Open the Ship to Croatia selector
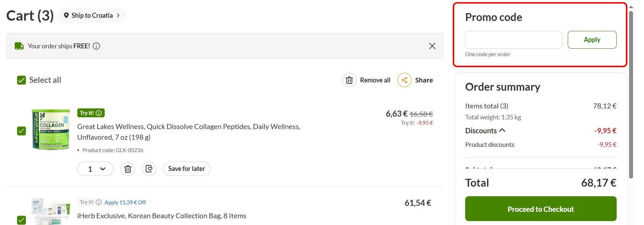Viewport: 644px width, 225px height. click(x=92, y=15)
